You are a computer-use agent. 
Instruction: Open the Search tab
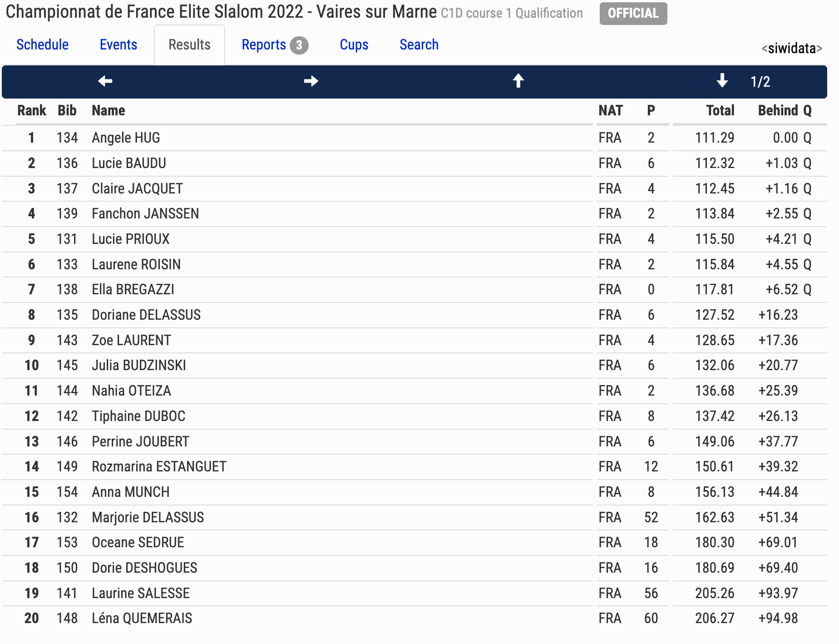(x=419, y=45)
